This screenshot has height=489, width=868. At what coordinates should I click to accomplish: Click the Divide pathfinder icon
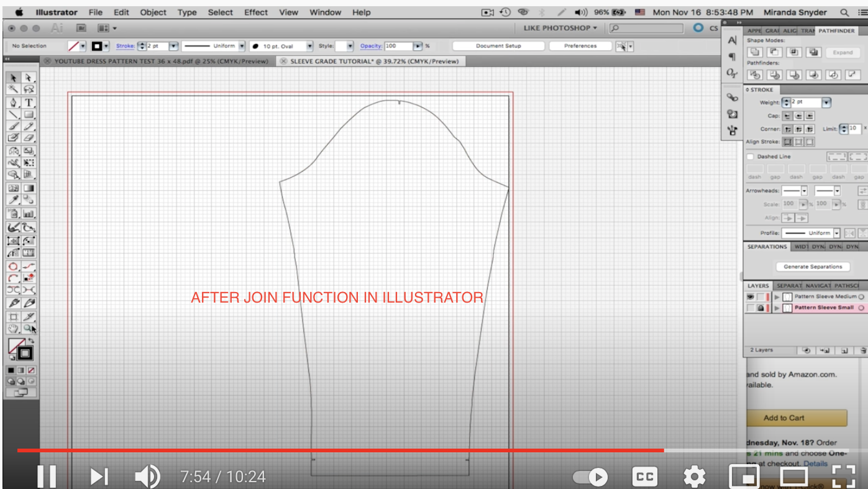(755, 75)
